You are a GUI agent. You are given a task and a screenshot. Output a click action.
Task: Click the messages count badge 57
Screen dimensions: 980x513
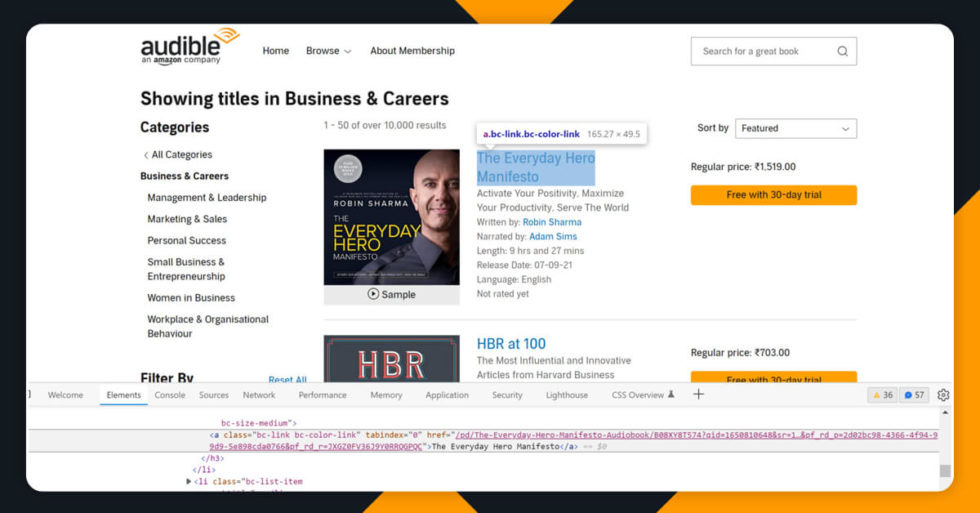pos(914,395)
